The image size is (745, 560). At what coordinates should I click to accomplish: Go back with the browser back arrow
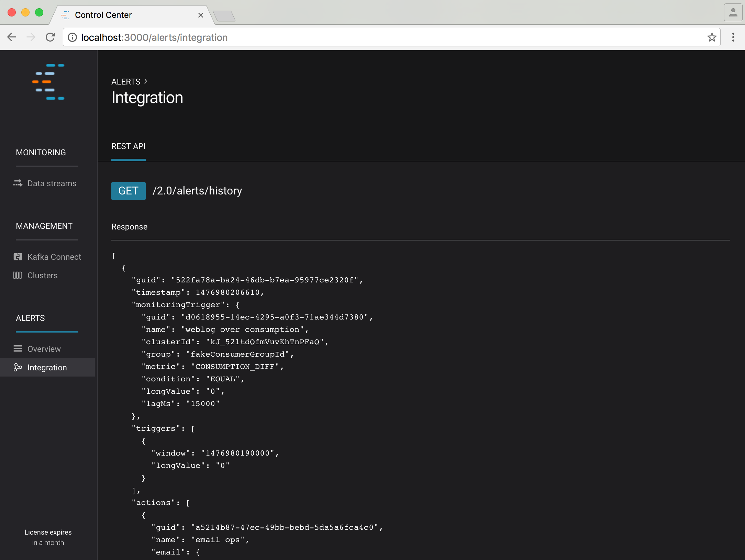click(12, 37)
